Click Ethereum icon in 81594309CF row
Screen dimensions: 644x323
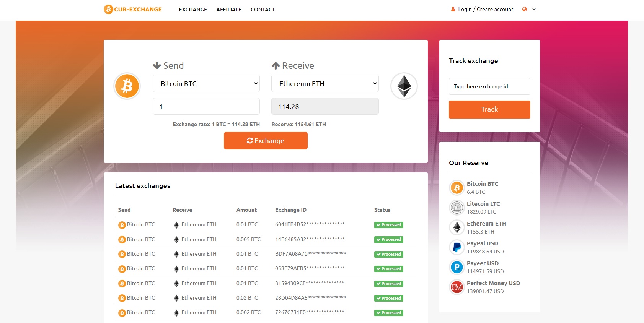tap(176, 284)
